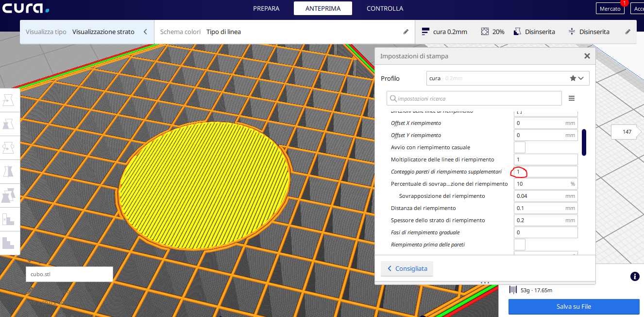
Task: Click pencil icon beside Schema colori
Action: [406, 32]
